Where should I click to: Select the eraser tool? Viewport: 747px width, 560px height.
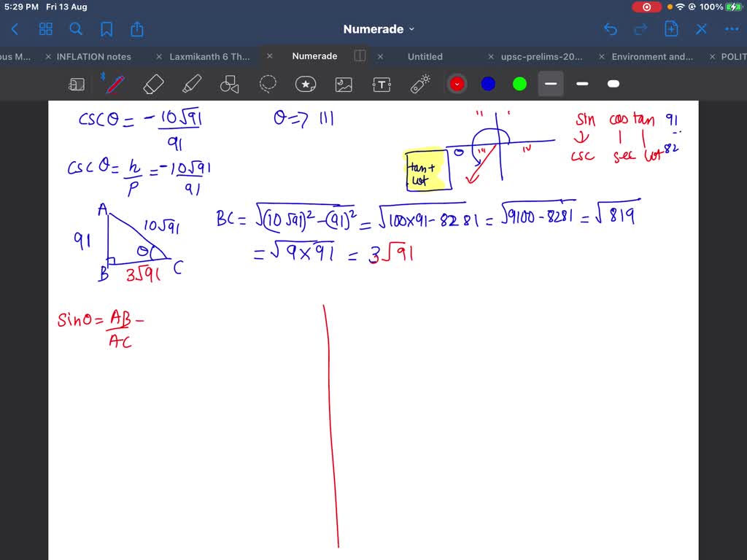click(153, 83)
